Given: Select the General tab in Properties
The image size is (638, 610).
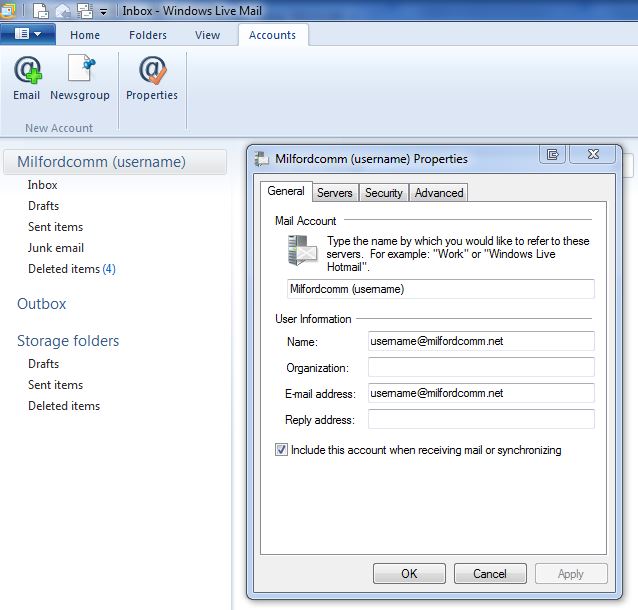Looking at the screenshot, I should pyautogui.click(x=286, y=191).
